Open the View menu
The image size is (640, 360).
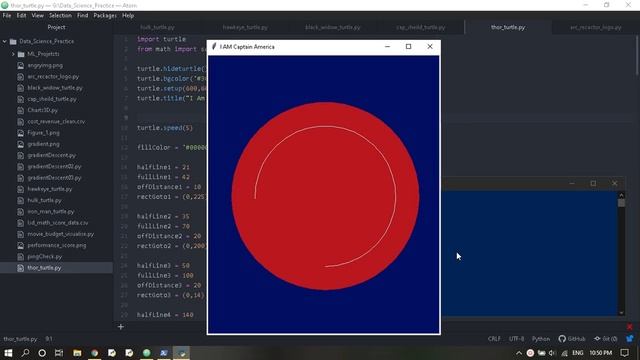(38, 16)
